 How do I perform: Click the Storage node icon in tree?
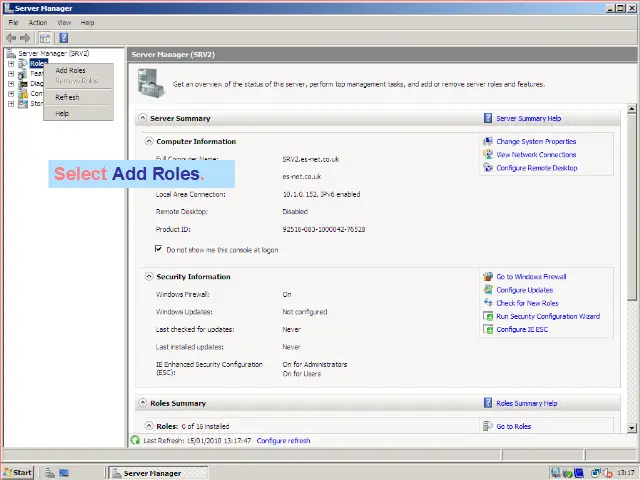click(x=23, y=104)
